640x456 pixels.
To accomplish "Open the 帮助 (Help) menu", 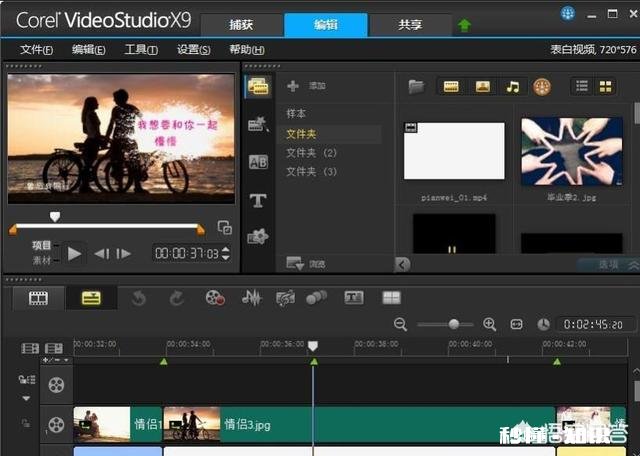I will coord(247,50).
